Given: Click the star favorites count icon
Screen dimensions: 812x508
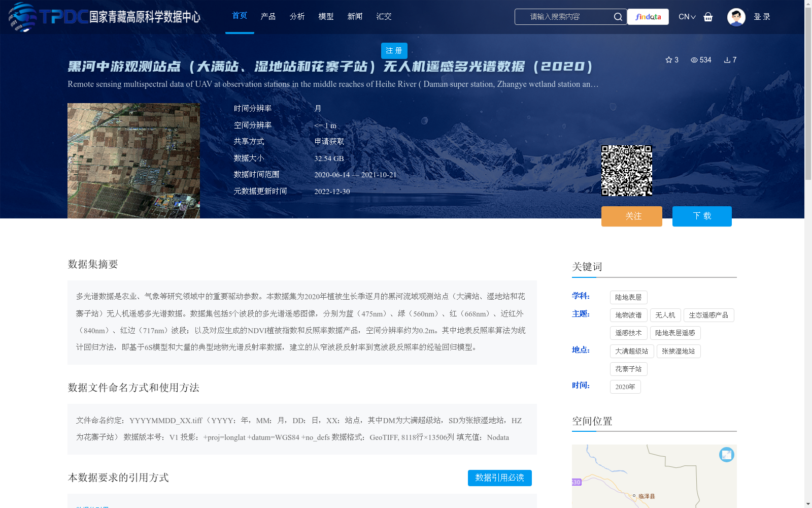Looking at the screenshot, I should point(668,60).
